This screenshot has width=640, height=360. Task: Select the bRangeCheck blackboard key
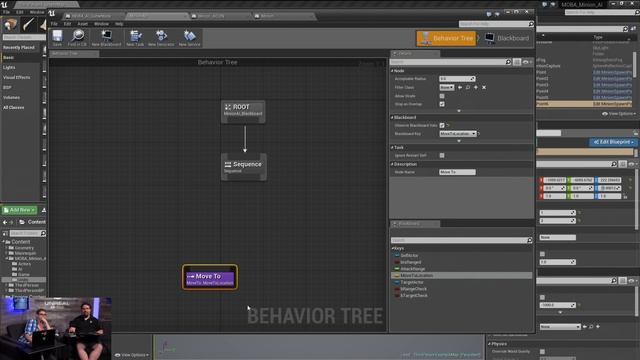pos(413,289)
